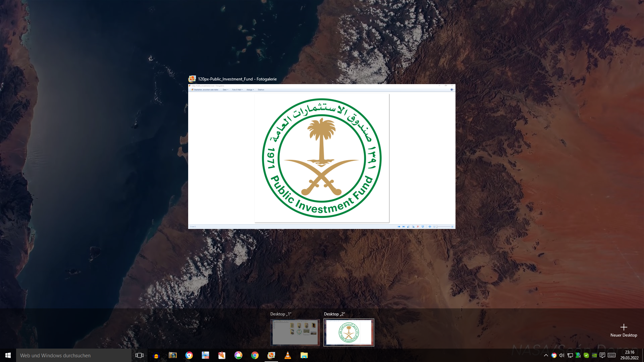This screenshot has height=362, width=644.
Task: Launch the red feather quill app in taskbar
Action: pyautogui.click(x=222, y=355)
